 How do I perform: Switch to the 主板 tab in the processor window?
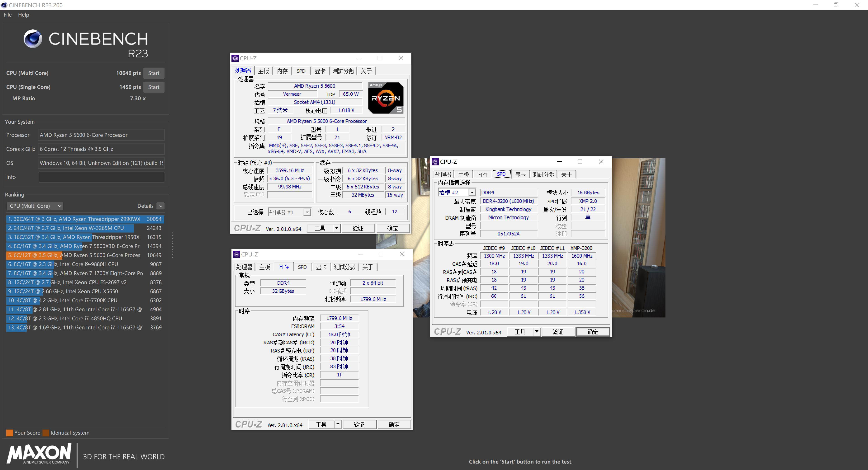tap(263, 71)
